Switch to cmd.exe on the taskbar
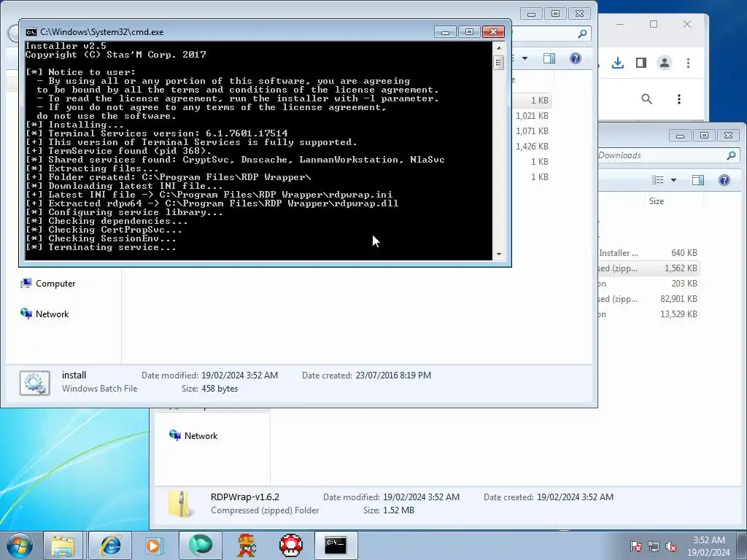Image resolution: width=747 pixels, height=560 pixels. click(336, 545)
